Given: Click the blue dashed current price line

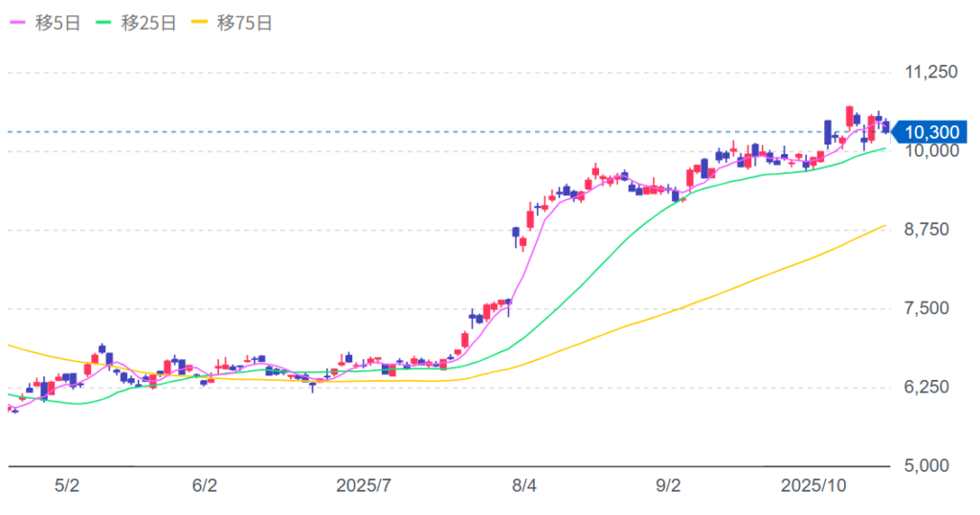Looking at the screenshot, I should click(x=383, y=131).
